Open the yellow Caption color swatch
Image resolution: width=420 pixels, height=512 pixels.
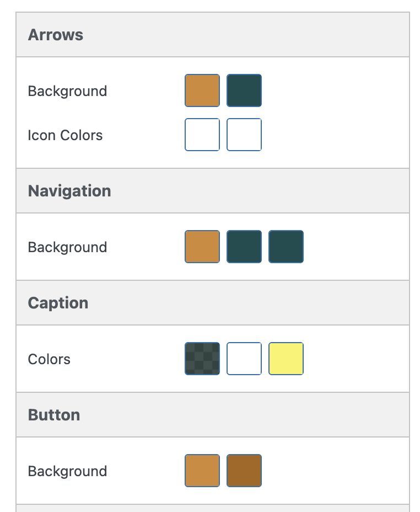(x=286, y=359)
